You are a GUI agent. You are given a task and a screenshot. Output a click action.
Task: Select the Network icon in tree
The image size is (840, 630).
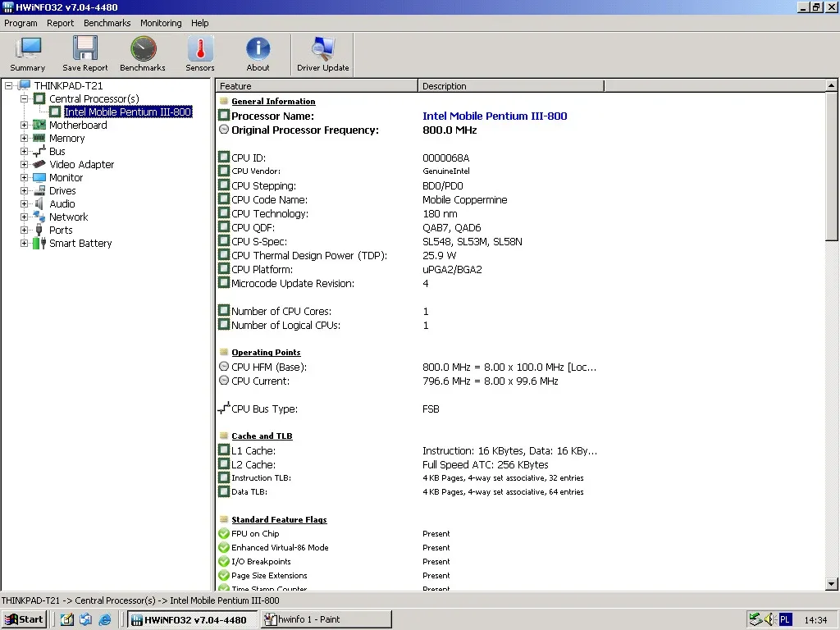[39, 217]
